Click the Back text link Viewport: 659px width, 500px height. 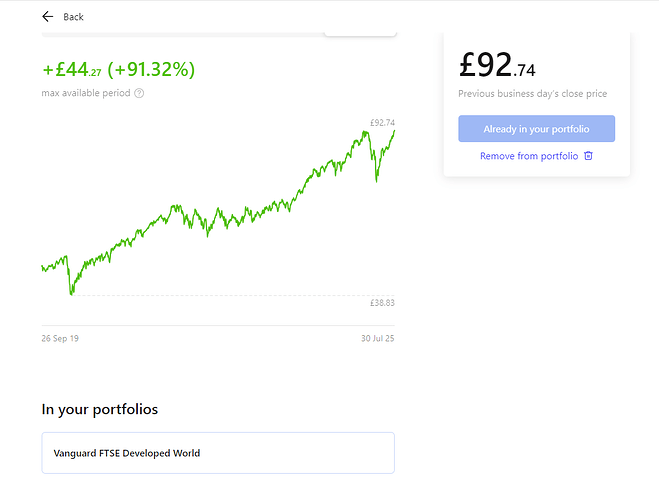[73, 17]
